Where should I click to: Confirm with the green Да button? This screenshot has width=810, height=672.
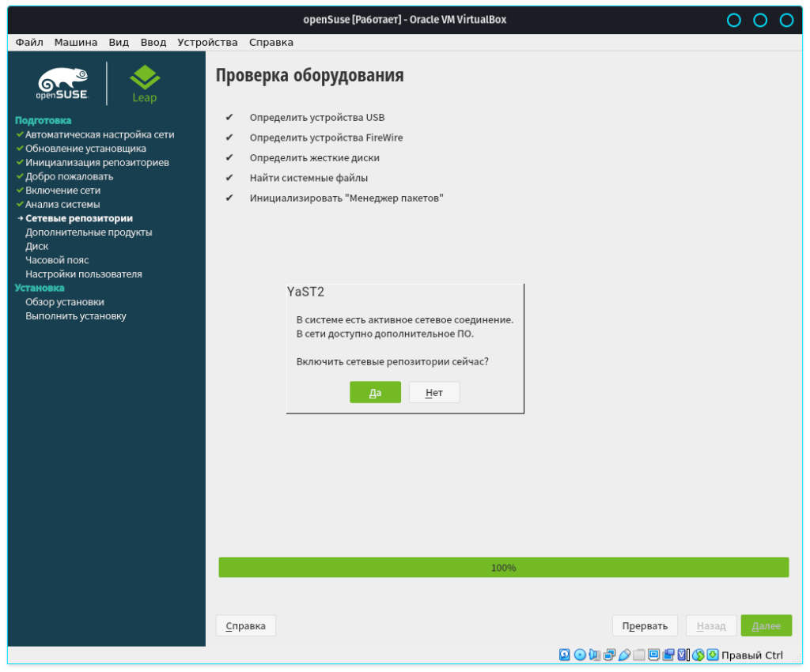pos(376,392)
